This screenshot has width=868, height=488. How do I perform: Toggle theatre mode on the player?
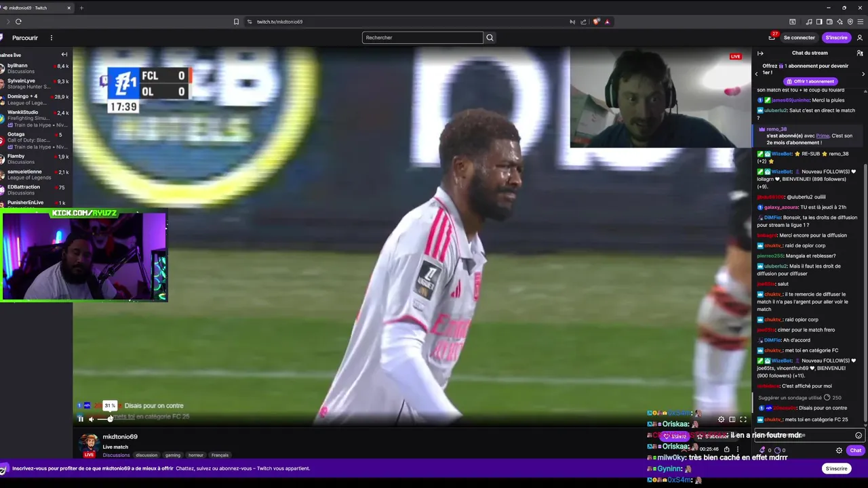coord(732,420)
